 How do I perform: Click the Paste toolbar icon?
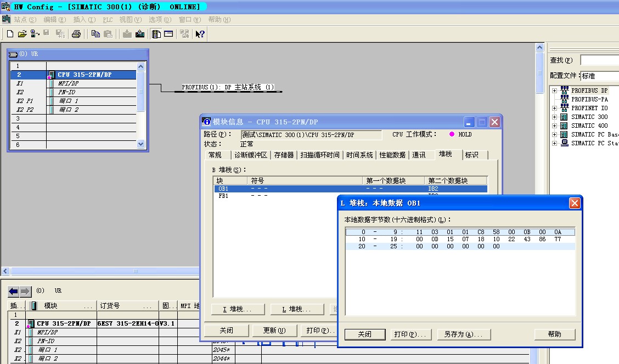[x=108, y=34]
